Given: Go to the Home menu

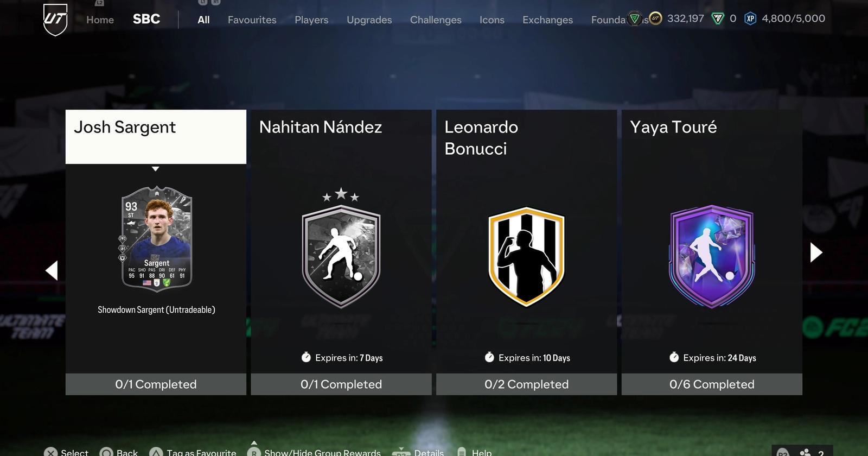Looking at the screenshot, I should click(x=100, y=20).
